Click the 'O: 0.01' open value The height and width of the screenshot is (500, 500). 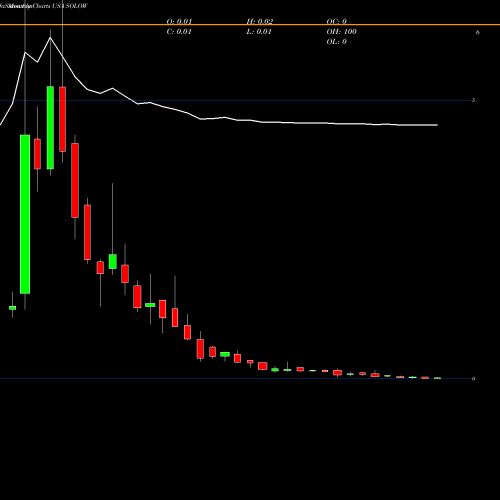[x=179, y=21]
